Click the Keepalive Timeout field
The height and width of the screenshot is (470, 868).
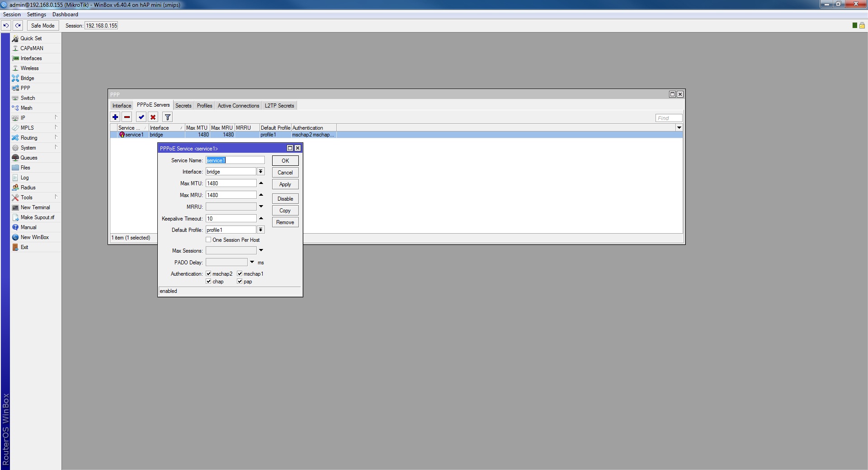click(231, 218)
